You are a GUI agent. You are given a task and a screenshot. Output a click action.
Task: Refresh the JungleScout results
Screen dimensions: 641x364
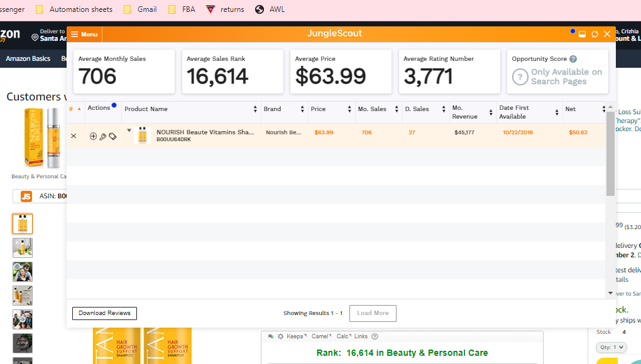(594, 35)
